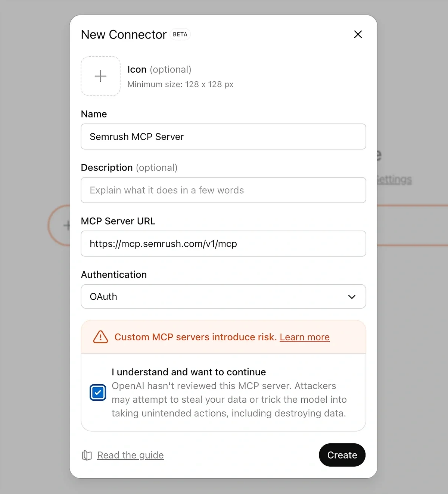Click the Create button
The width and height of the screenshot is (448, 494).
point(342,455)
